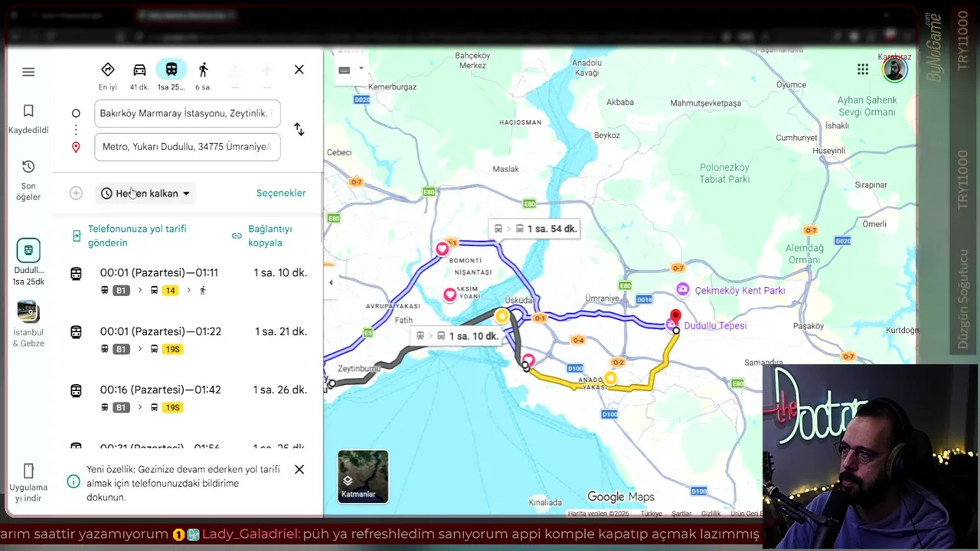Click the Polonezköy Tabiat Parkı label
This screenshot has height=551, width=980.
[x=724, y=173]
